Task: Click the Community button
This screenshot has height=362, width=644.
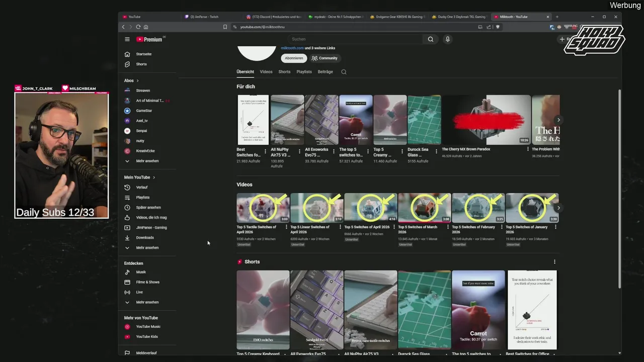Action: 325,58
